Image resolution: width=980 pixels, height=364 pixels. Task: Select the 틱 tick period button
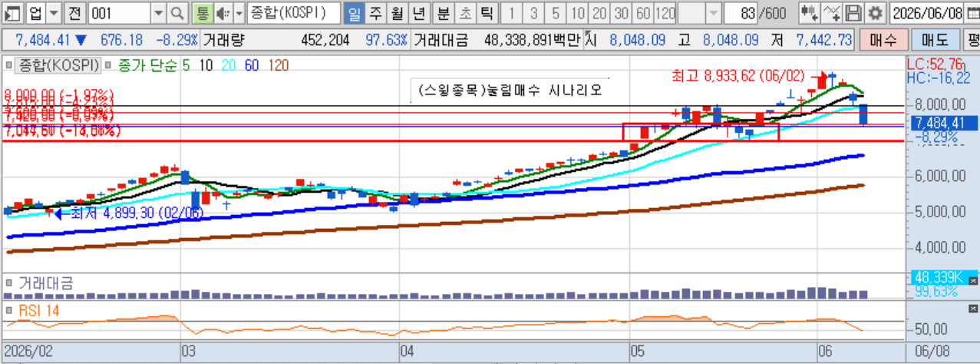click(487, 13)
